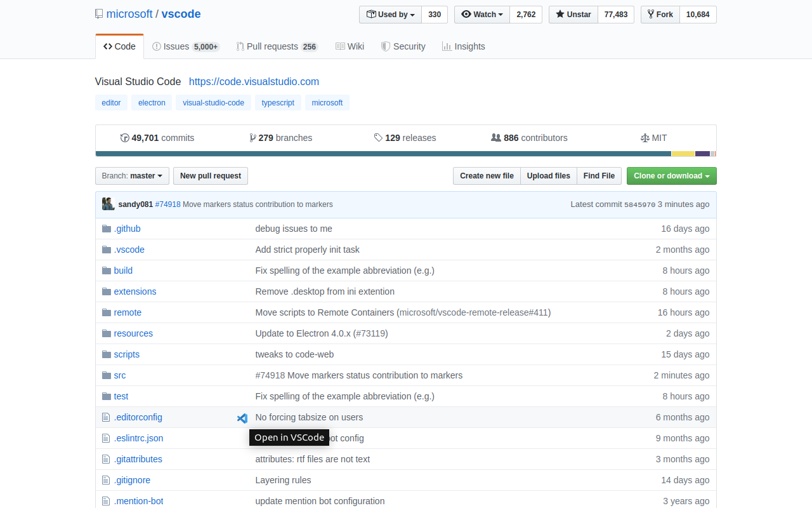Viewport: 812px width, 508px height.
Task: Open the latest commit hash 5845970
Action: (639, 204)
